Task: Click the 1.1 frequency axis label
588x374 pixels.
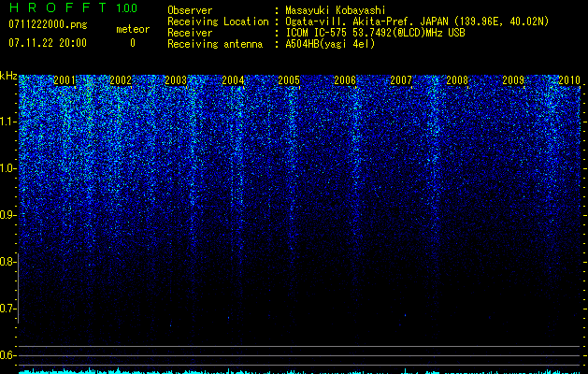Action: tap(7, 122)
